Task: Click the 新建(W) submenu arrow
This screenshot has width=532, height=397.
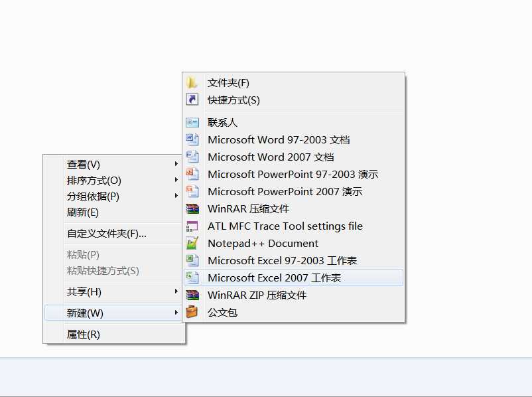Action: point(176,312)
